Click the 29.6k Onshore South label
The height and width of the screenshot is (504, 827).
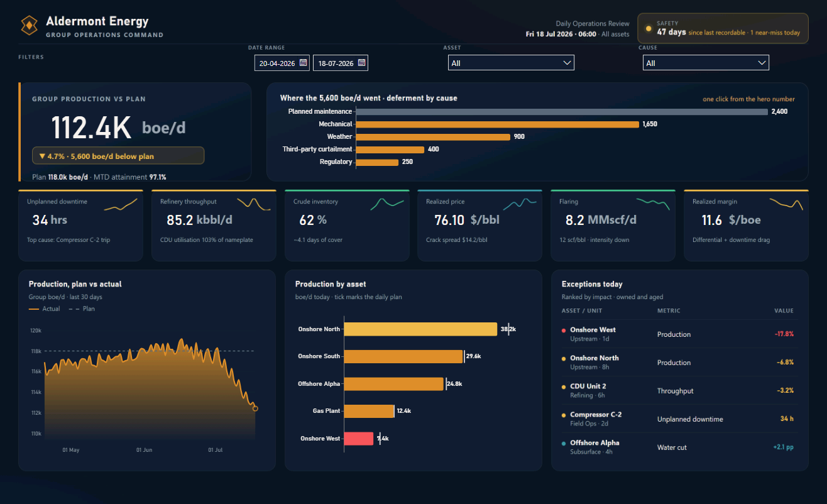pyautogui.click(x=474, y=356)
